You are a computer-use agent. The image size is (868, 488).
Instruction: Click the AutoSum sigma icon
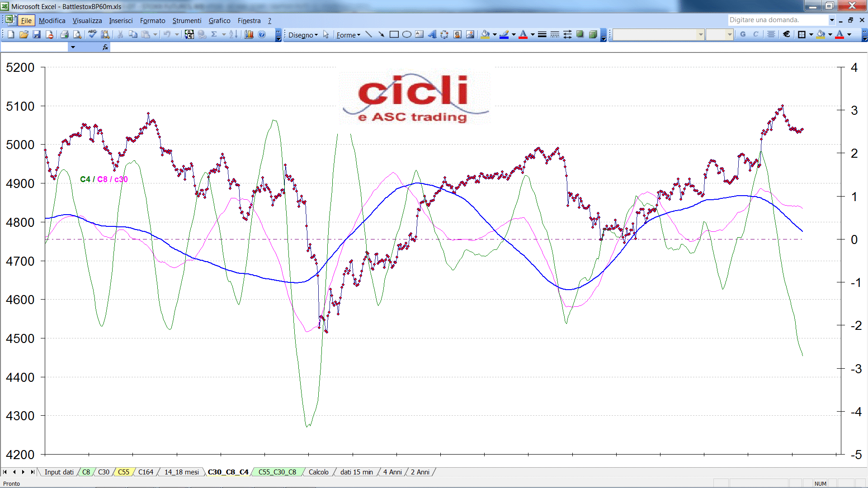point(214,34)
